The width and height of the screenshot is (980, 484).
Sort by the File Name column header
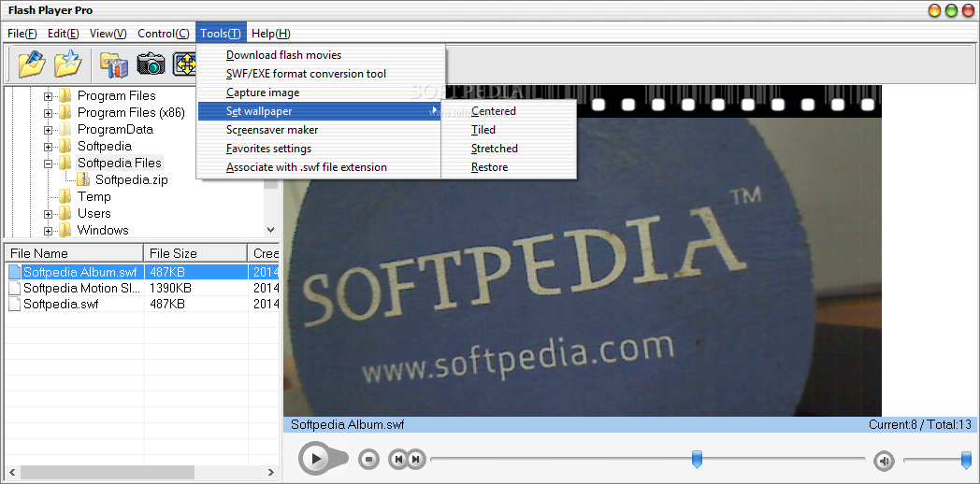click(74, 253)
